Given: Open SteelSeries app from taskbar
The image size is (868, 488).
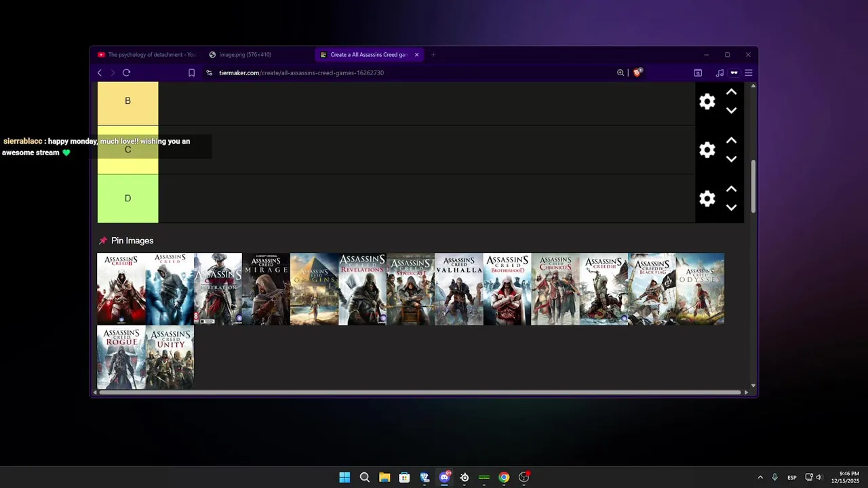Looking at the screenshot, I should 465,477.
